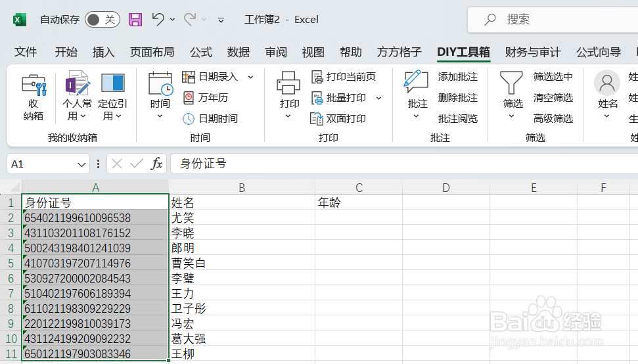
Task: Select cell 220122199810039173
Action: pos(95,323)
